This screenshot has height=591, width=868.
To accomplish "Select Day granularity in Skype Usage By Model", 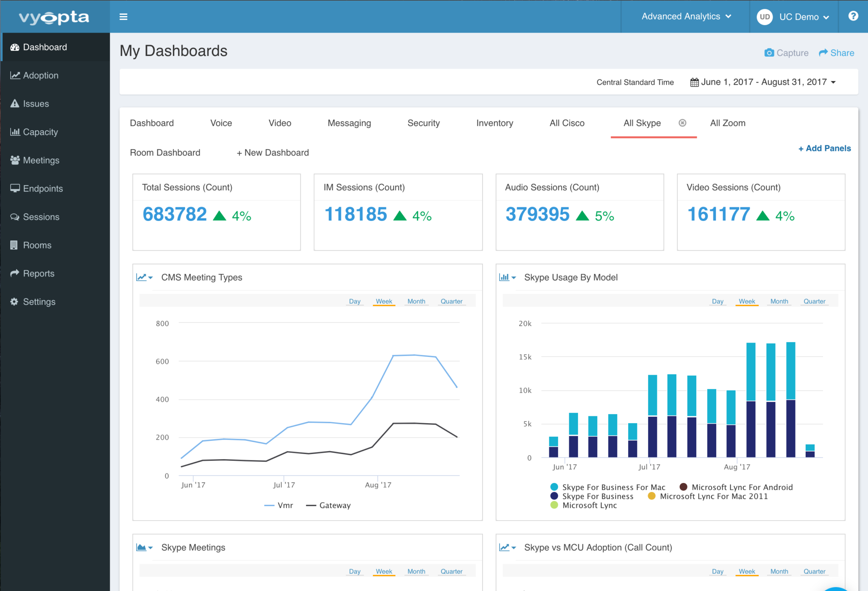I will (718, 301).
